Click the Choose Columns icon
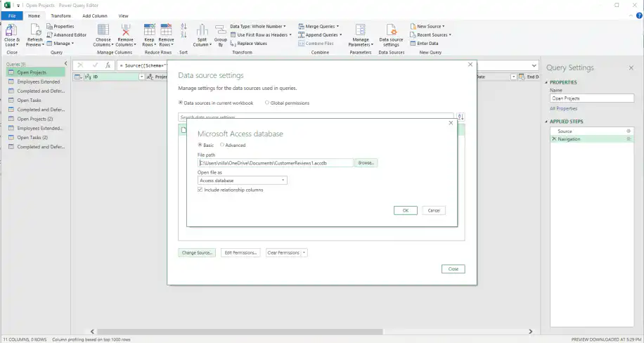 coord(103,30)
